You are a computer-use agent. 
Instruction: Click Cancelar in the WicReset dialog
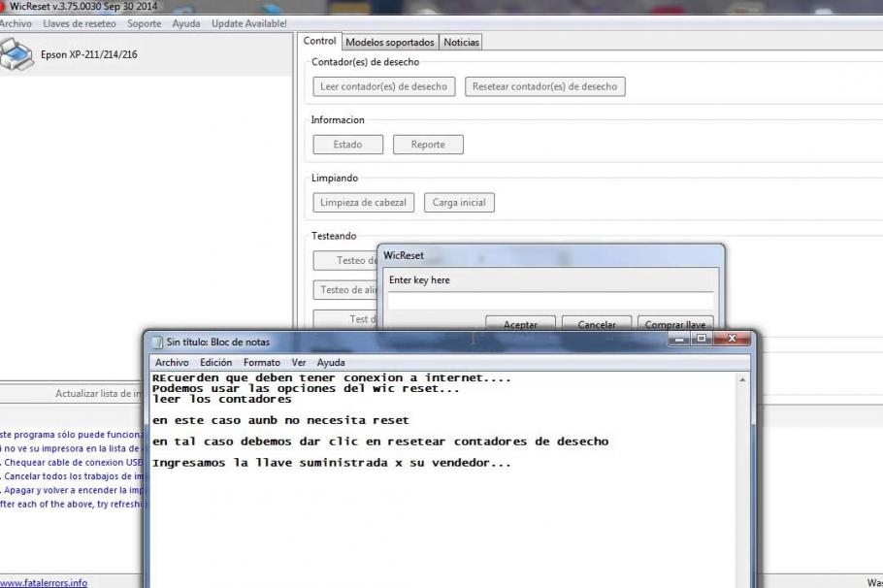(597, 324)
